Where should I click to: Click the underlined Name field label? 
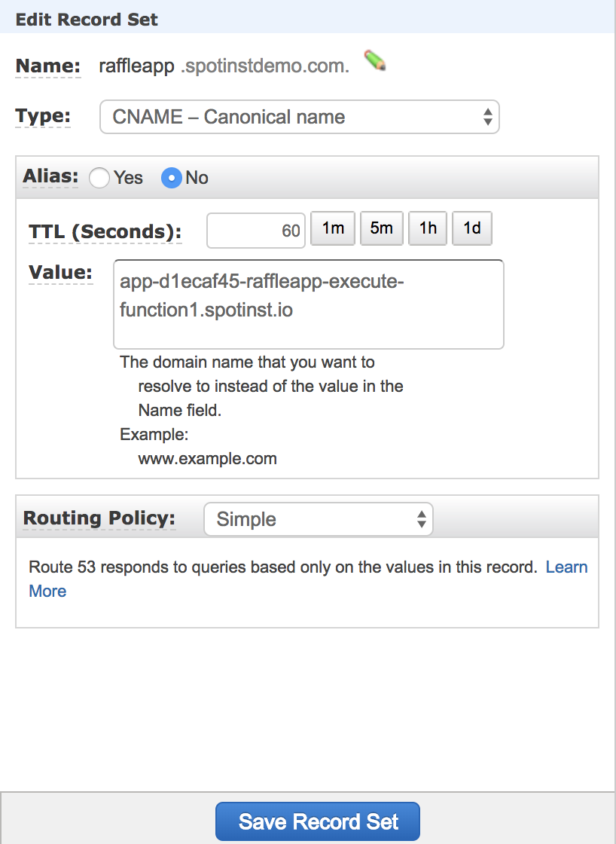point(47,66)
